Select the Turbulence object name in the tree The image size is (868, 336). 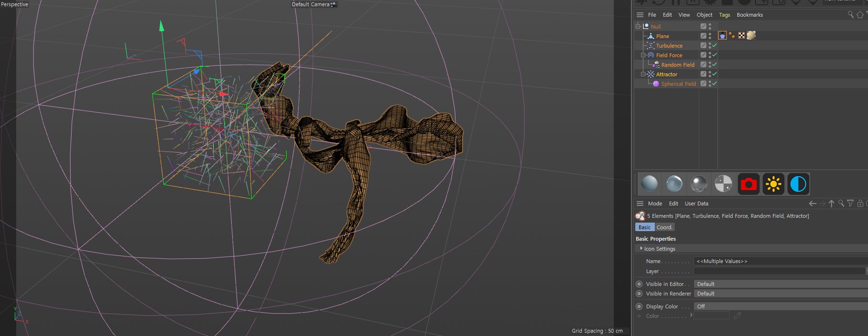[x=669, y=46]
